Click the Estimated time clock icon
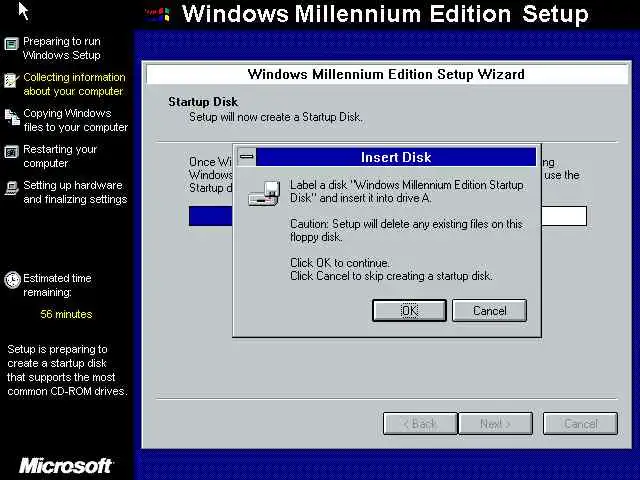Screen dimensions: 640x480 point(12,280)
